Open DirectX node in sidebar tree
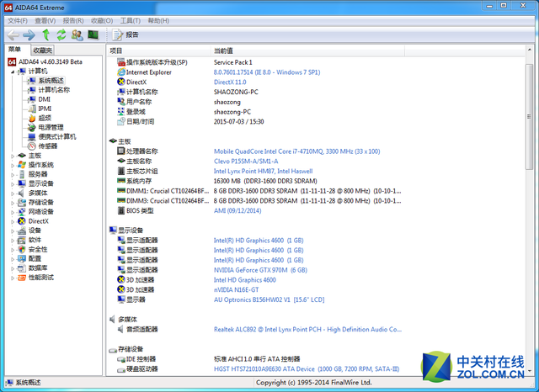The image size is (539, 392). 38,221
